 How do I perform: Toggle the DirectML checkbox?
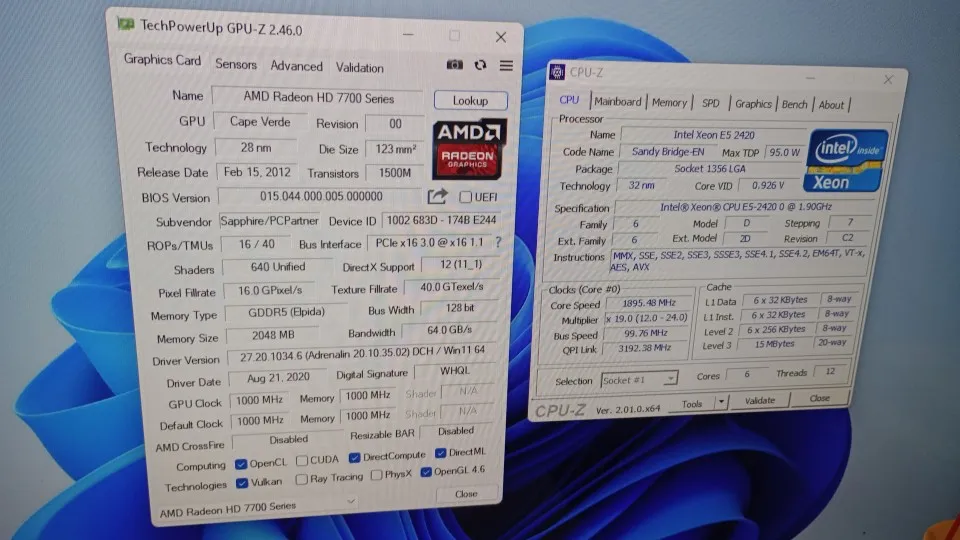coord(440,453)
